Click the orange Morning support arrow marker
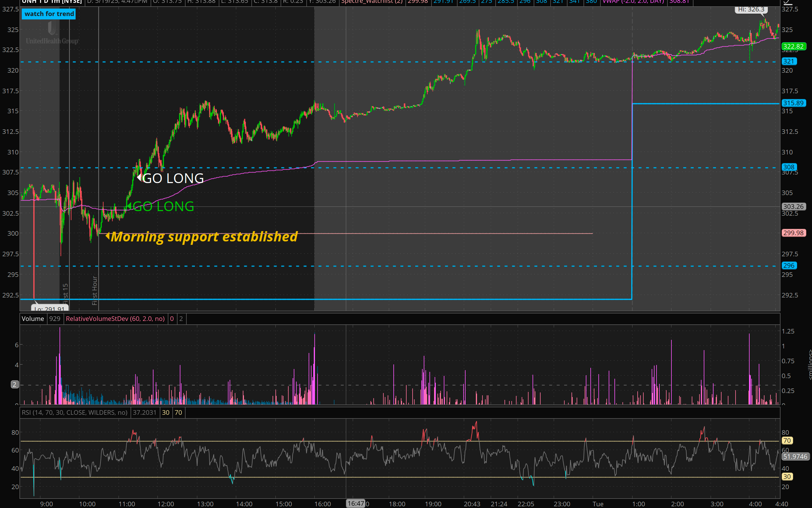 pos(108,236)
